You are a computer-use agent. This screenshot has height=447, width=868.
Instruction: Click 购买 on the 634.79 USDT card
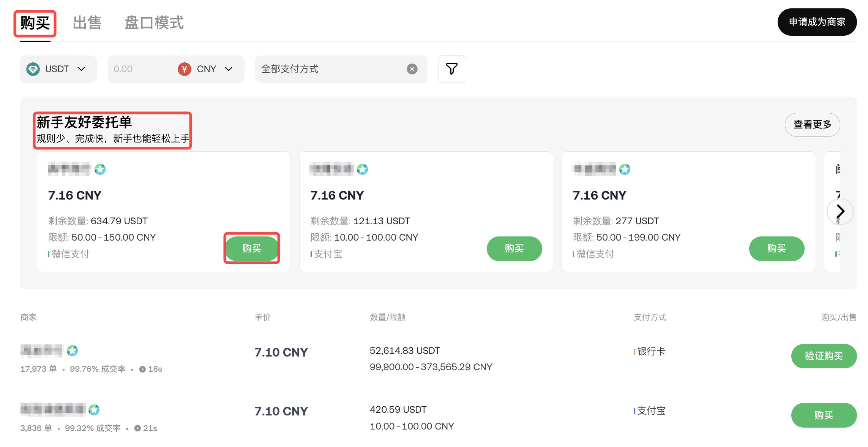click(252, 249)
